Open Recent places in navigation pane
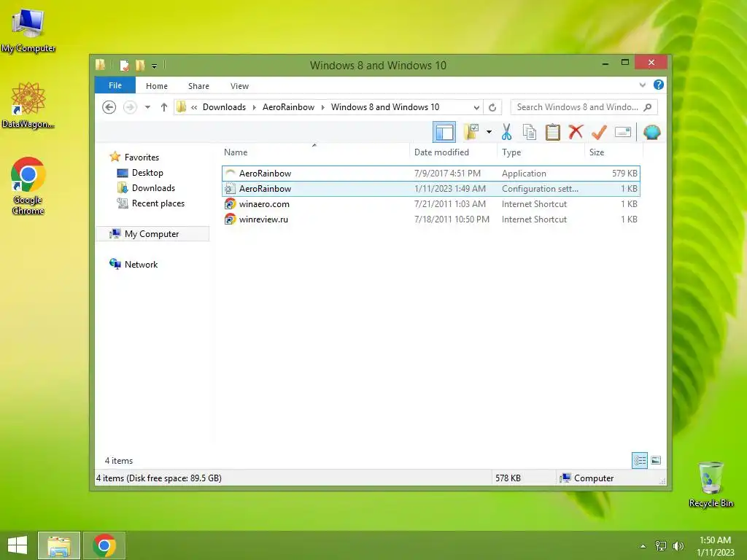This screenshot has height=560, width=747. [158, 203]
